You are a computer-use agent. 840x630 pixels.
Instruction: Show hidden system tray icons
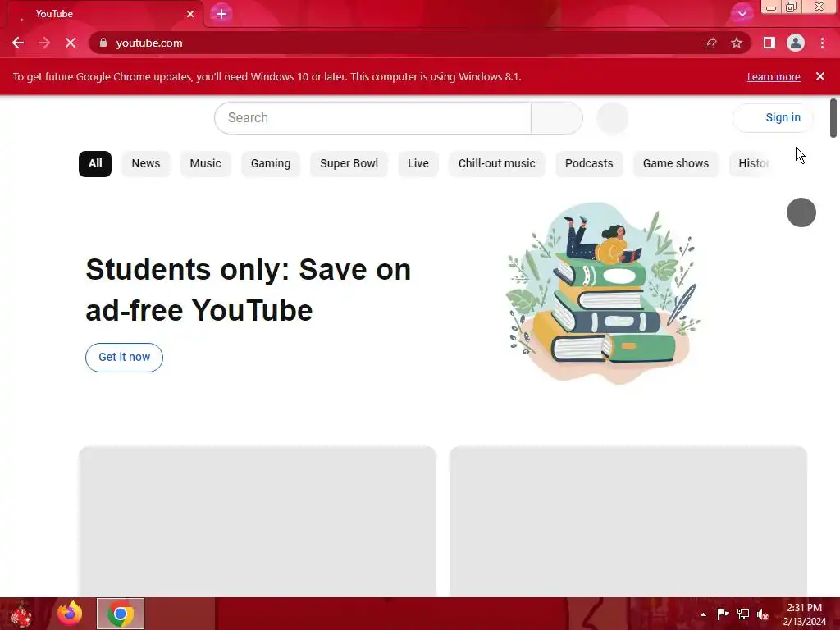coord(703,614)
